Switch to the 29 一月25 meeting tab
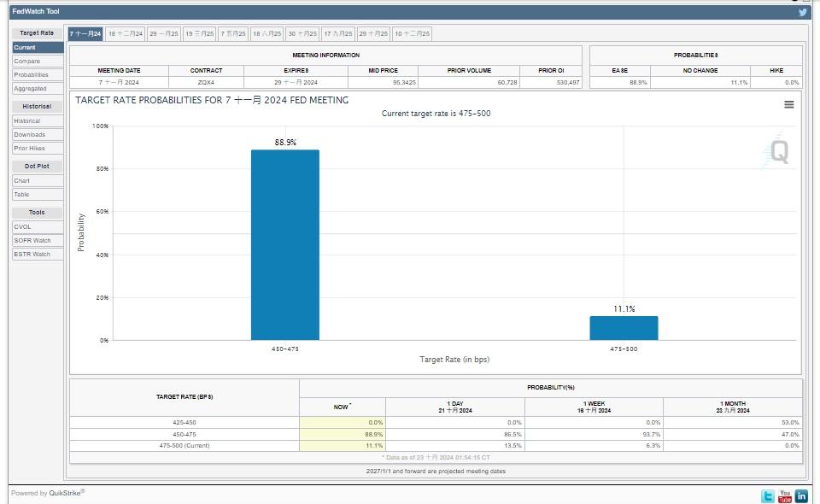Viewport: 820px width, 504px height. (164, 33)
